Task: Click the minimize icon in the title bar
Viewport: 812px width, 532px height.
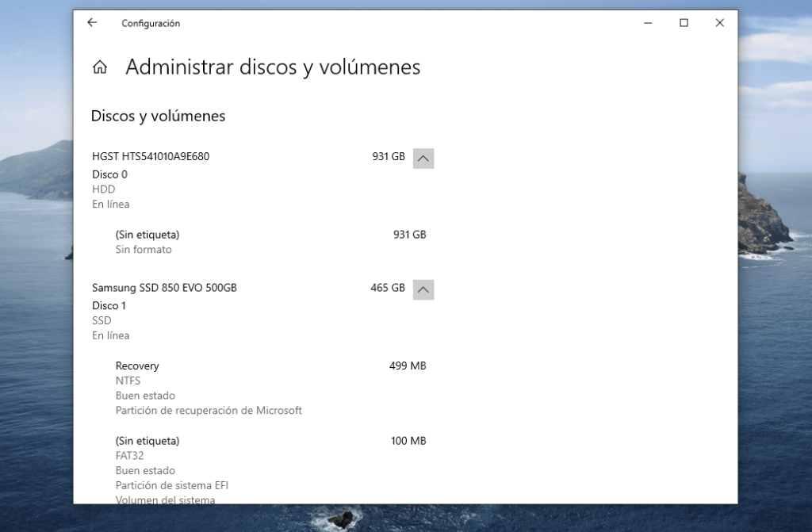Action: point(647,23)
